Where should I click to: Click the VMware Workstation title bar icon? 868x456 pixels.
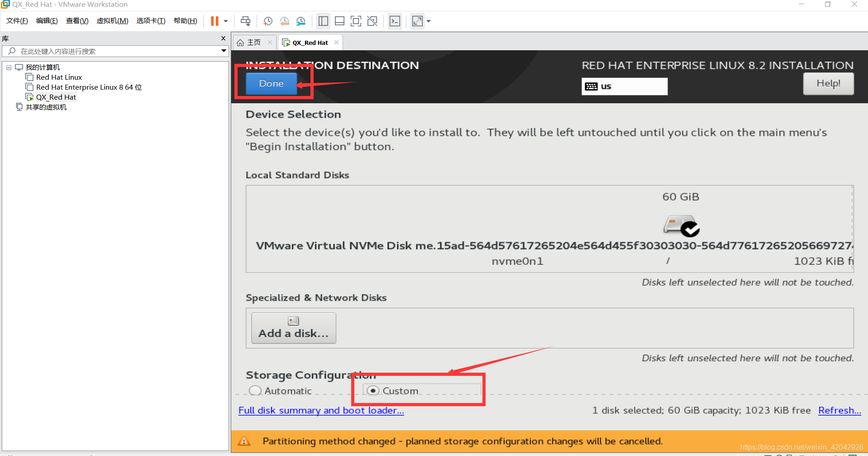point(5,5)
